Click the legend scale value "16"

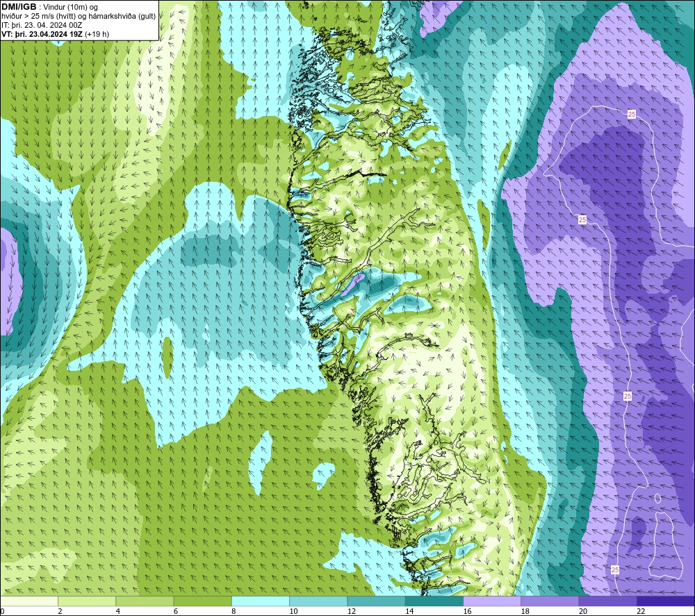[x=467, y=611]
